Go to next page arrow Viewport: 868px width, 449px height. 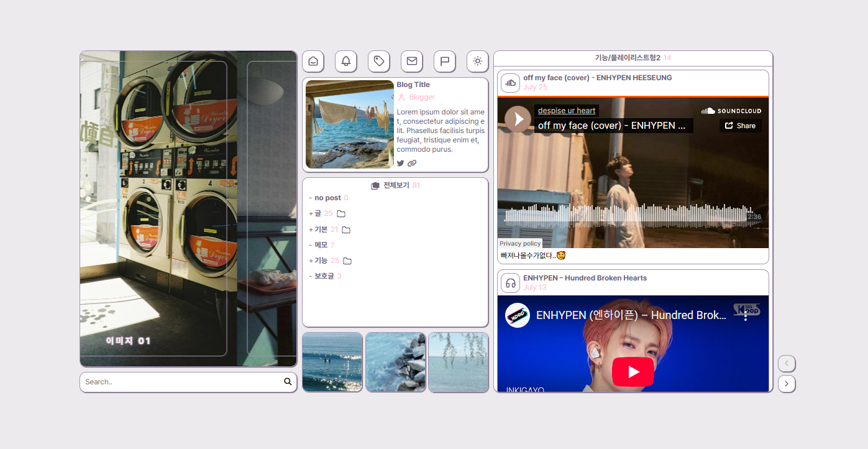787,384
